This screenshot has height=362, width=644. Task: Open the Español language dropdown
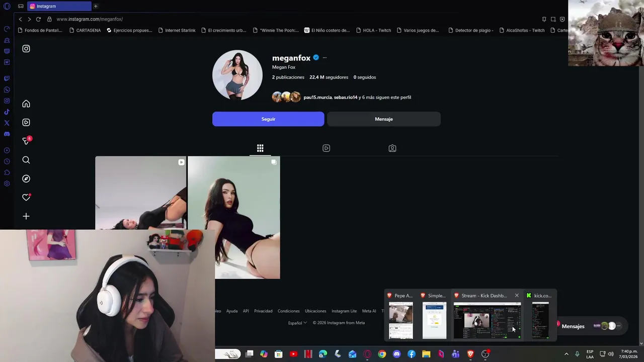(x=297, y=323)
